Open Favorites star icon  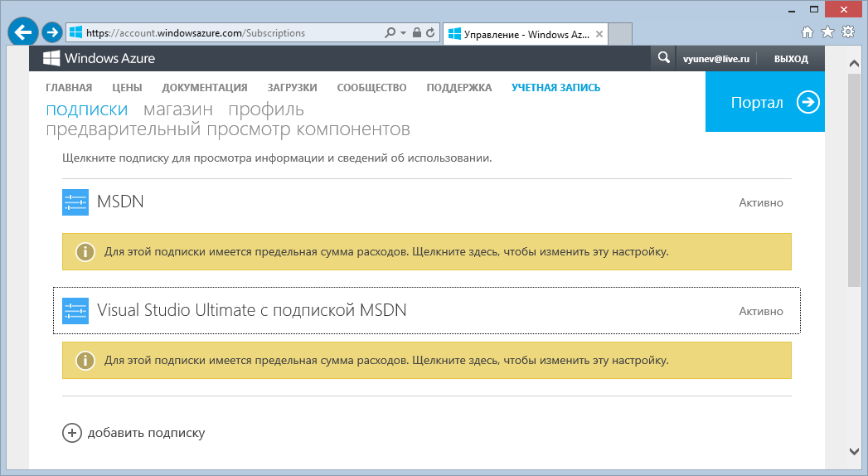[827, 32]
